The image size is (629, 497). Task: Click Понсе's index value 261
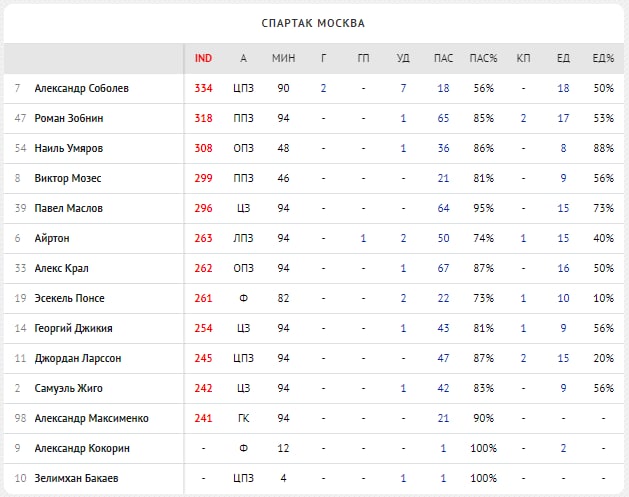(x=203, y=298)
